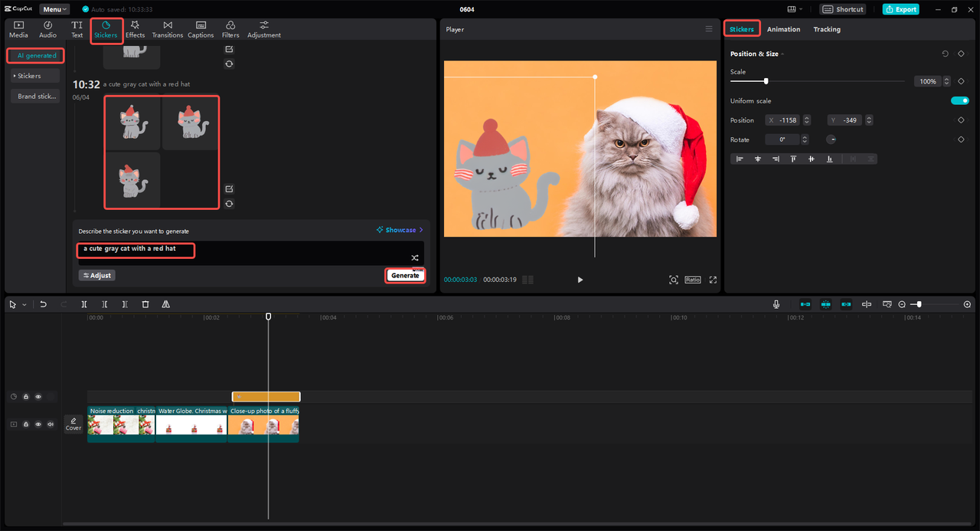Viewport: 980px width, 531px height.
Task: Click the Ratio button in player
Action: (x=693, y=280)
